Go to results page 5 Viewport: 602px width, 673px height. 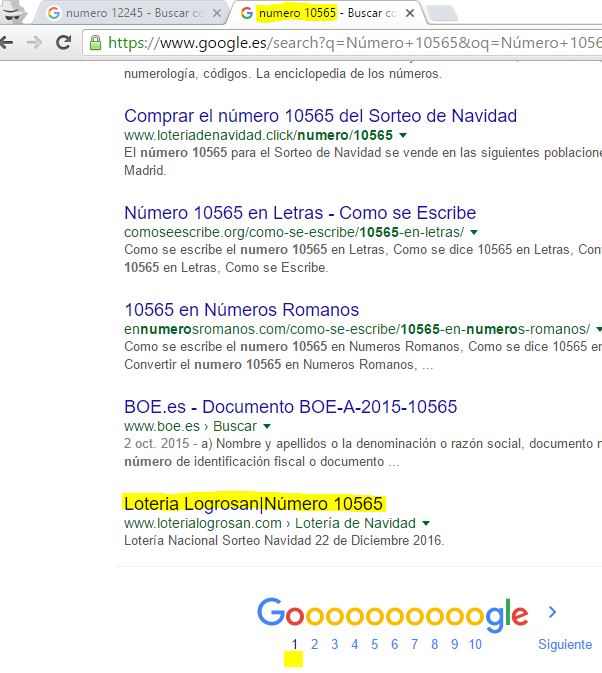(375, 644)
